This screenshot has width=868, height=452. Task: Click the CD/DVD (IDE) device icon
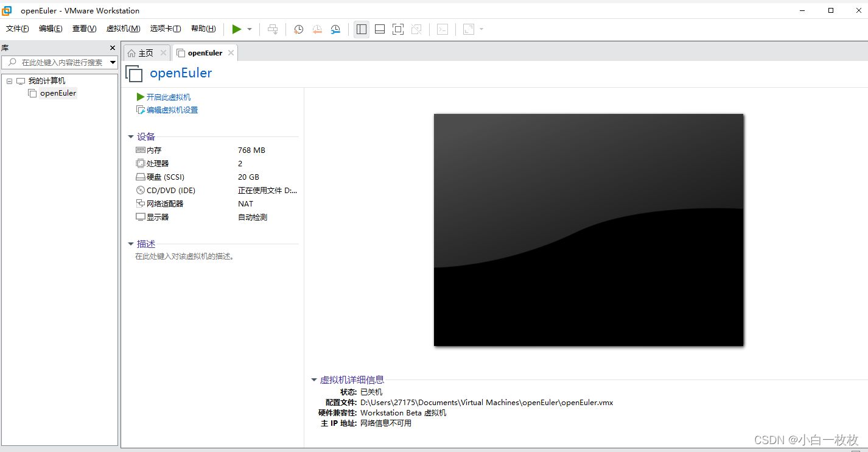[x=141, y=190]
